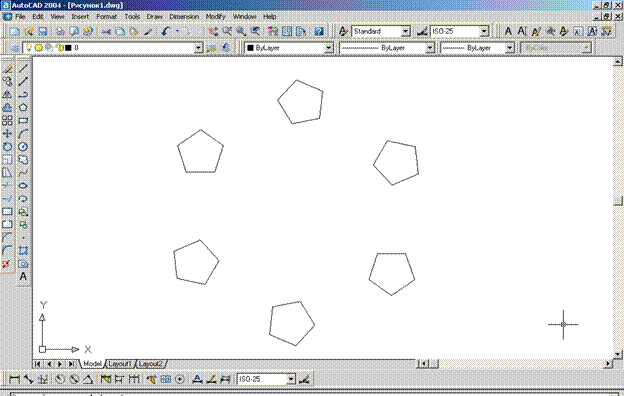The image size is (624, 396).
Task: Click vertical scrollbar up arrow
Action: (x=618, y=61)
